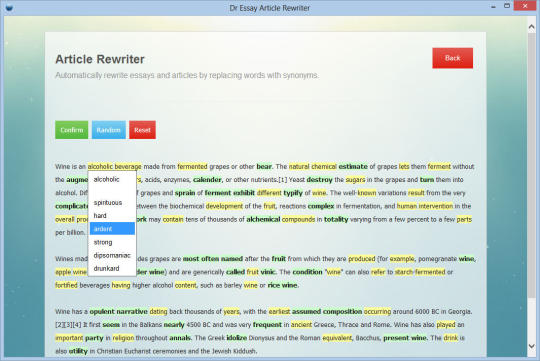Image resolution: width=540 pixels, height=361 pixels.
Task: Click highlighted phrase 'human intervention'
Action: 425,206
